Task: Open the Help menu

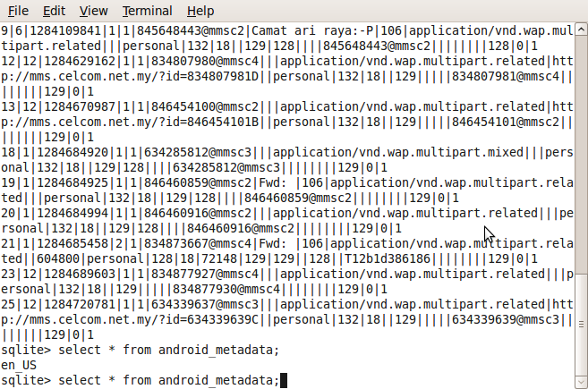Action: click(x=200, y=11)
